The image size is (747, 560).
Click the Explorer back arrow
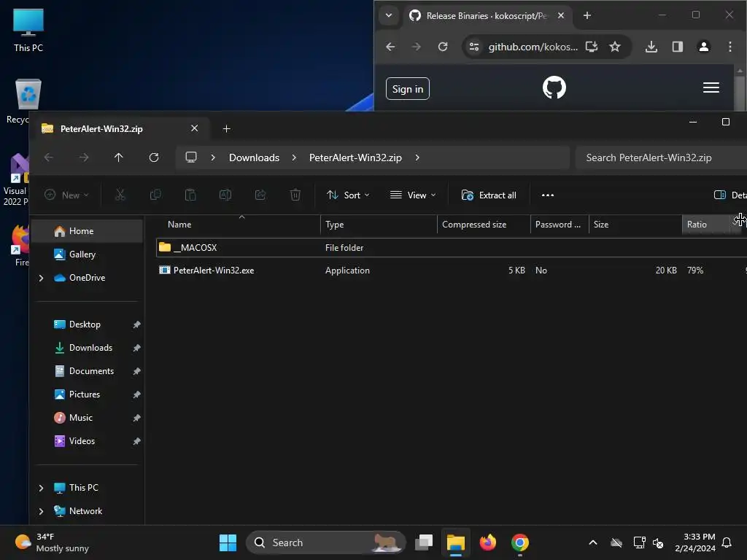49,157
